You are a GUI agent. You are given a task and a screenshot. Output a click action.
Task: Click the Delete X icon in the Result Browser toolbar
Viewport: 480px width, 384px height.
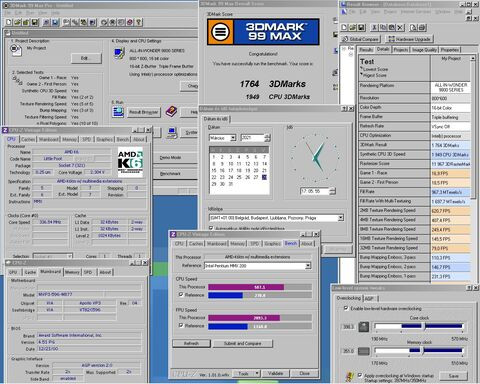pyautogui.click(x=400, y=28)
